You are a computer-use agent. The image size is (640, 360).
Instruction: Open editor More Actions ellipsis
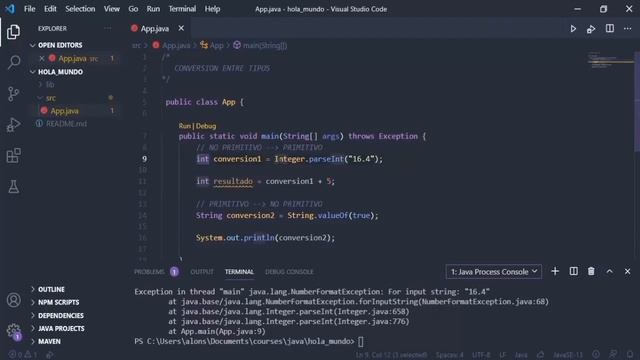627,29
